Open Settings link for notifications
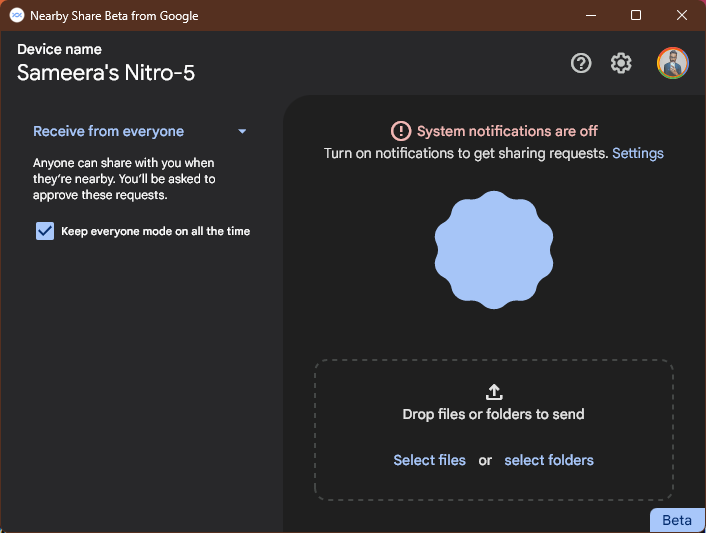 coord(638,153)
